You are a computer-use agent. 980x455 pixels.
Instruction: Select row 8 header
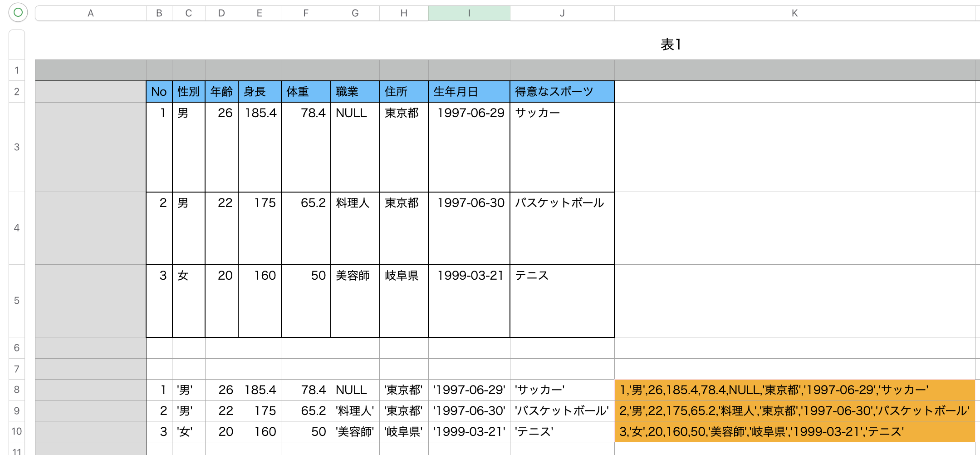pyautogui.click(x=16, y=389)
